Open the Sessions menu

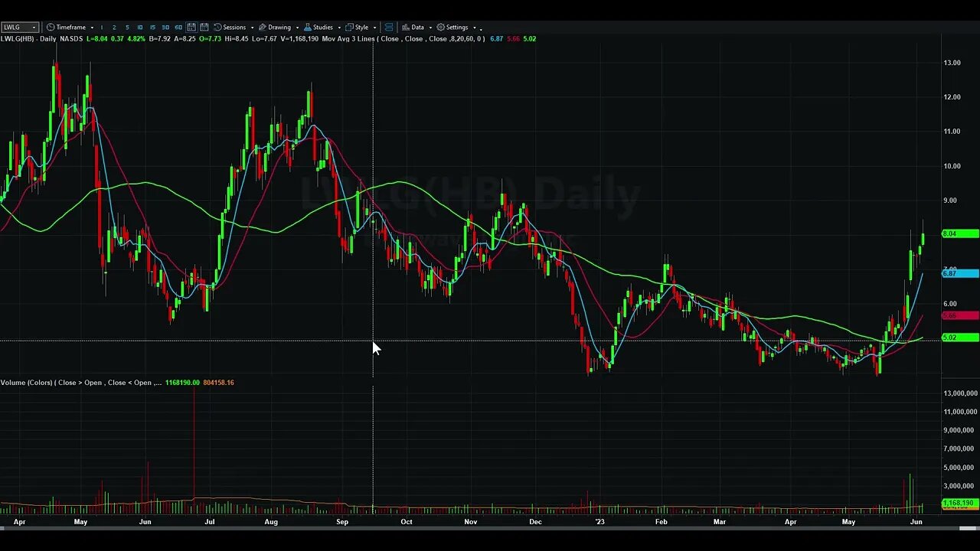[234, 27]
